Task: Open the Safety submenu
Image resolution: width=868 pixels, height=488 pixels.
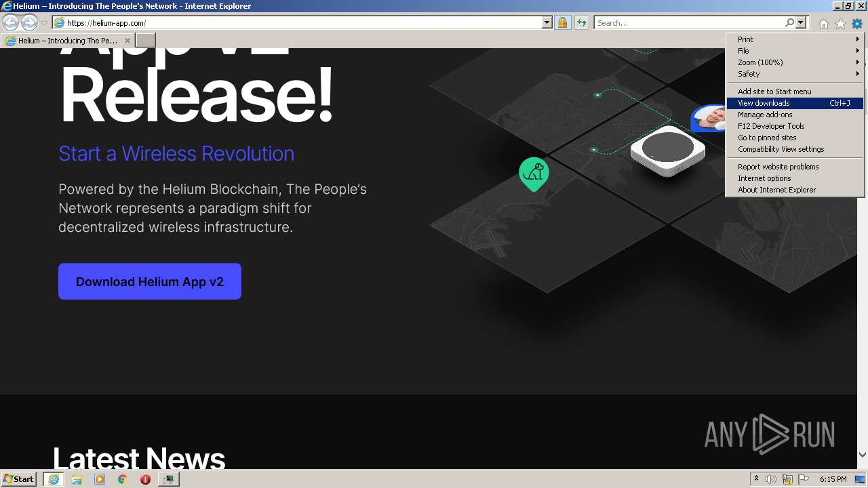Action: pyautogui.click(x=795, y=74)
